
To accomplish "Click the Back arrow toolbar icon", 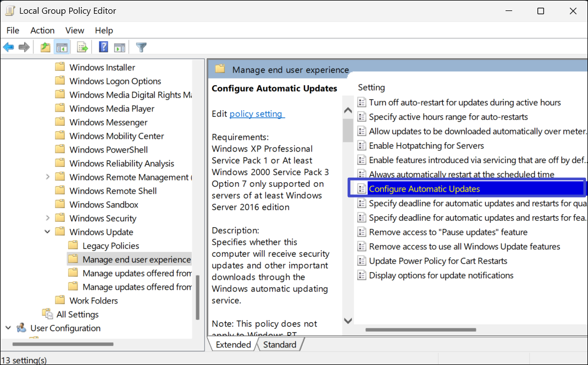I will (x=9, y=48).
